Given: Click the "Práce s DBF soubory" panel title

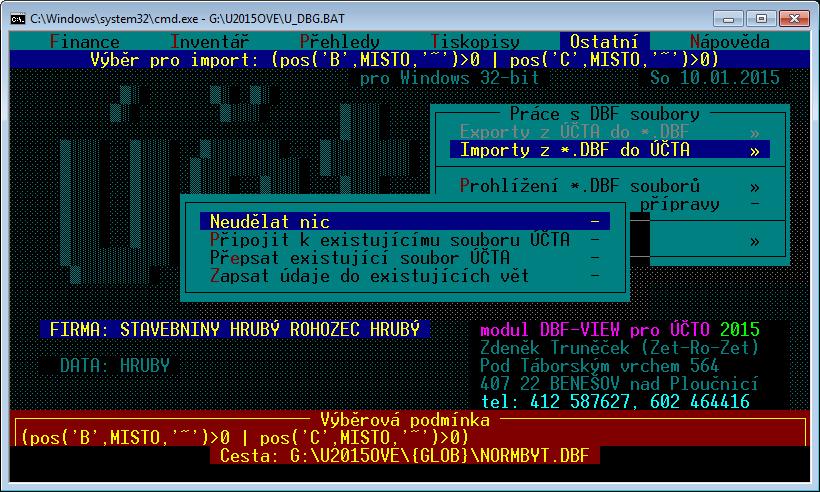Looking at the screenshot, I should pos(605,114).
